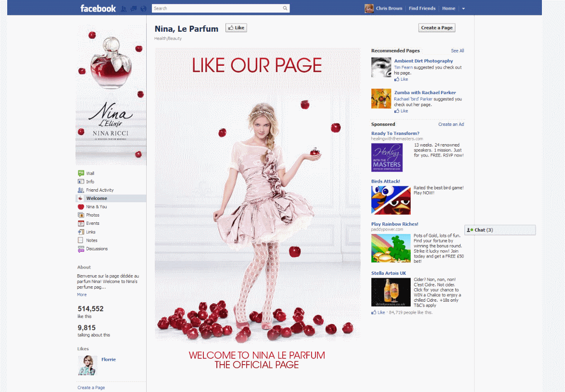Like Ambient Dirt Photography page
This screenshot has height=392, width=565.
401,79
